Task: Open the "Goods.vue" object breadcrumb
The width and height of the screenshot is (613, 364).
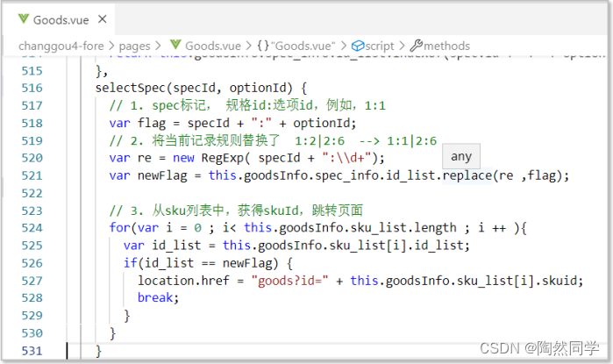Action: pyautogui.click(x=305, y=46)
